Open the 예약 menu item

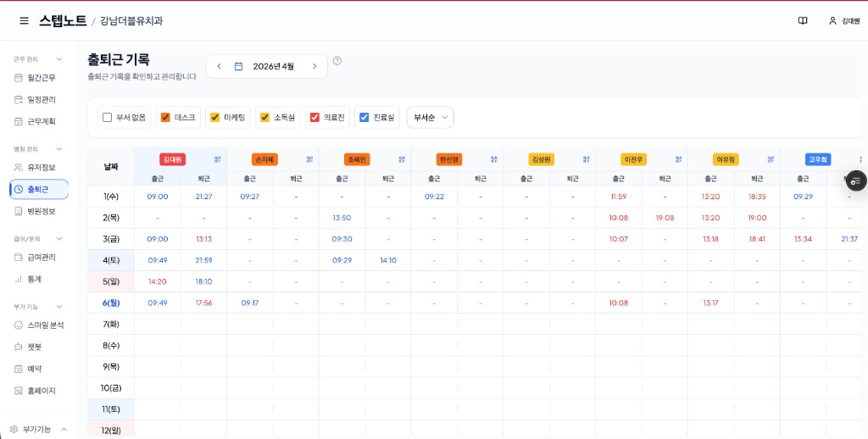(x=39, y=369)
